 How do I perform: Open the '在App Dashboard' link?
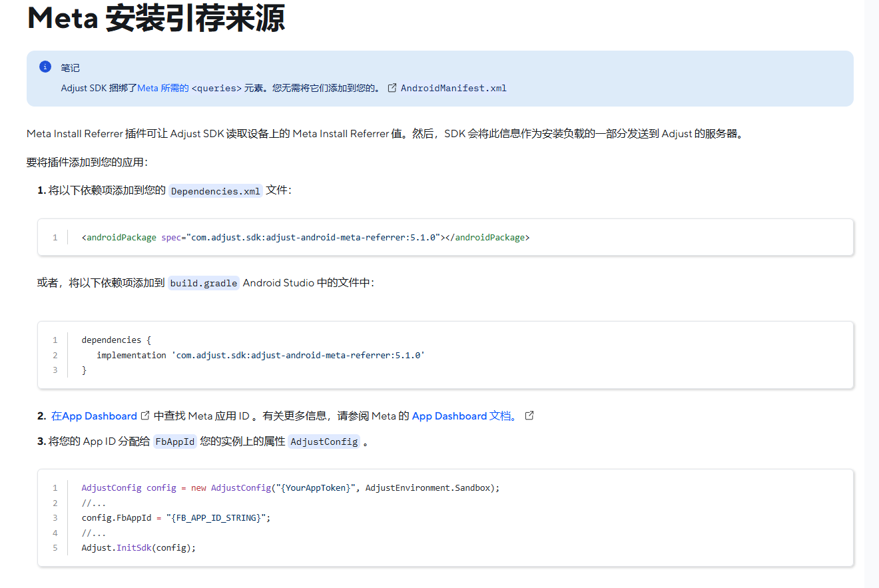[94, 416]
